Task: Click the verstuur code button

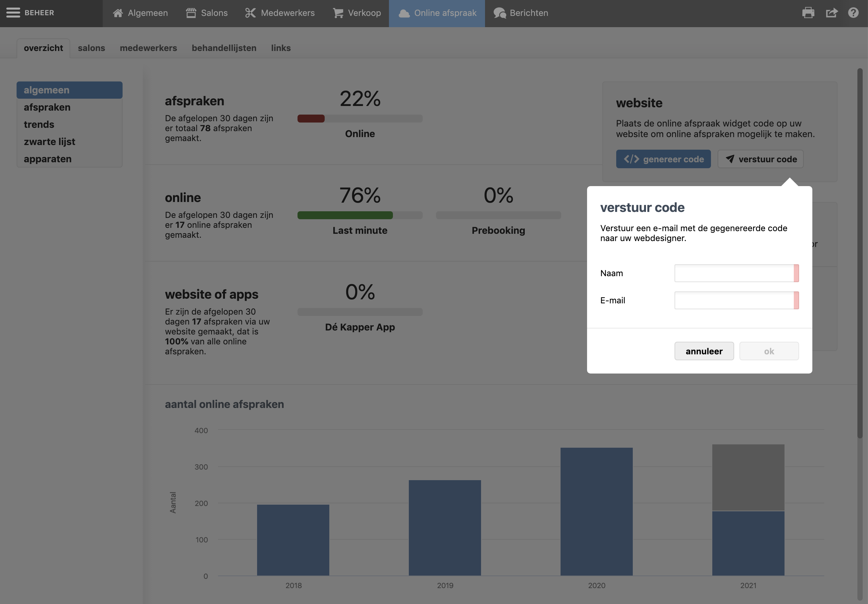Action: (x=760, y=159)
